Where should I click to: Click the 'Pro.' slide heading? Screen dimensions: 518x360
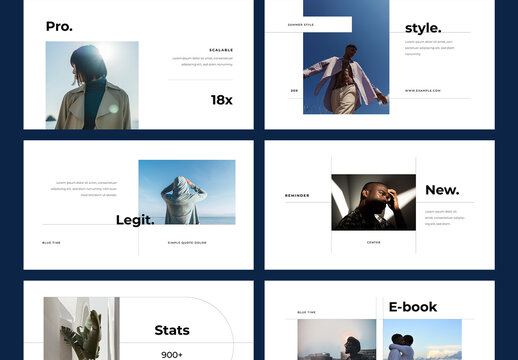pos(59,26)
